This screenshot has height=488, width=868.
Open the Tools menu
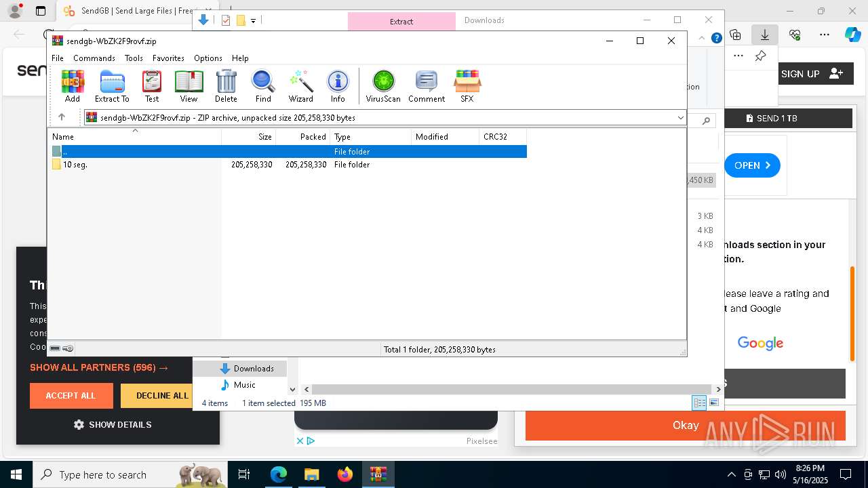(x=134, y=58)
